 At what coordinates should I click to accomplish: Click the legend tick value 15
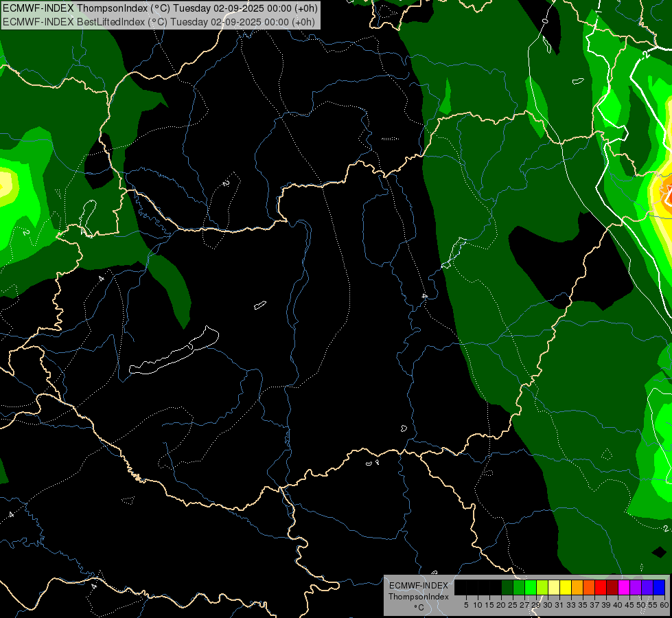[x=490, y=605]
